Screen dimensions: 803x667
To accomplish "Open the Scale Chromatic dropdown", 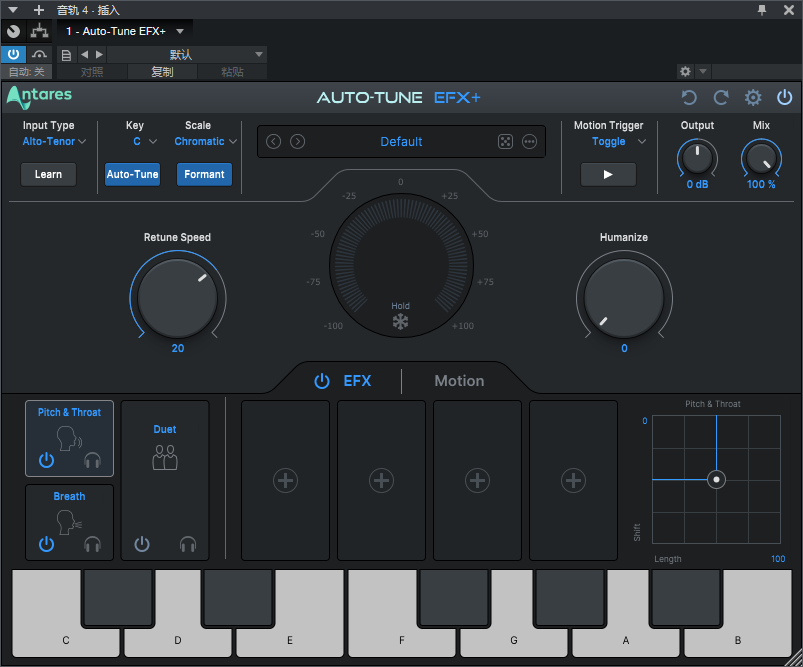I will point(205,141).
